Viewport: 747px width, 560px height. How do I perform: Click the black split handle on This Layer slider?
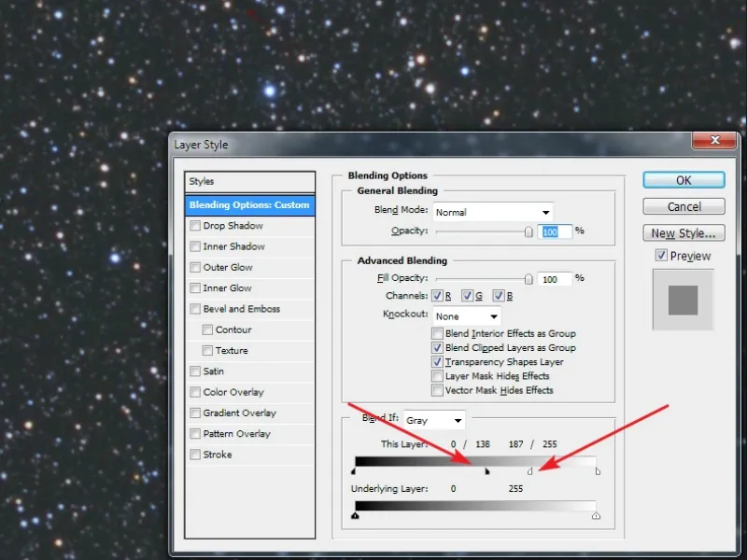[486, 472]
